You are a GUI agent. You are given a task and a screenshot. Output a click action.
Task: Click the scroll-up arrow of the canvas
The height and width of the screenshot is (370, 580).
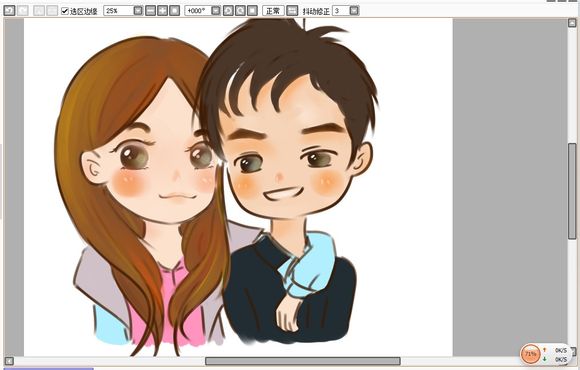[572, 23]
